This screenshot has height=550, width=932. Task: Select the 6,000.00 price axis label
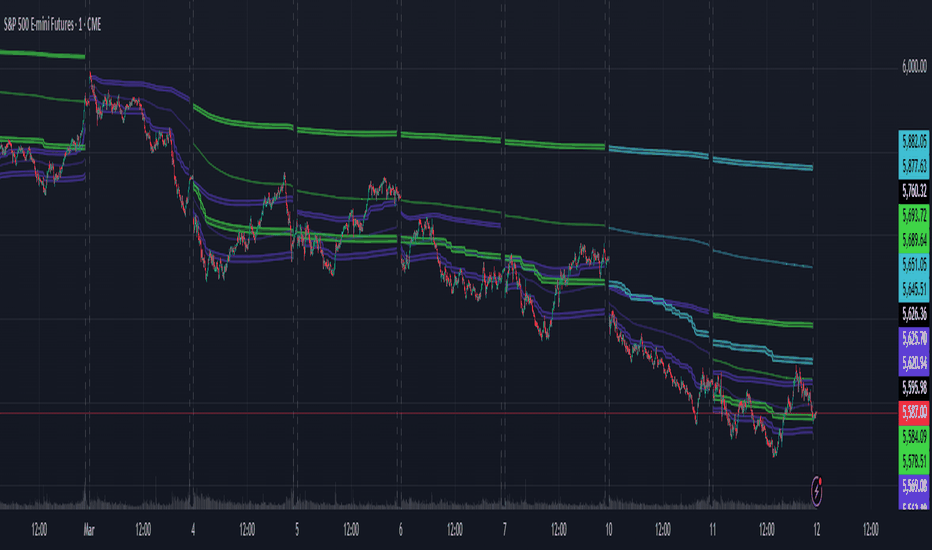click(x=914, y=66)
